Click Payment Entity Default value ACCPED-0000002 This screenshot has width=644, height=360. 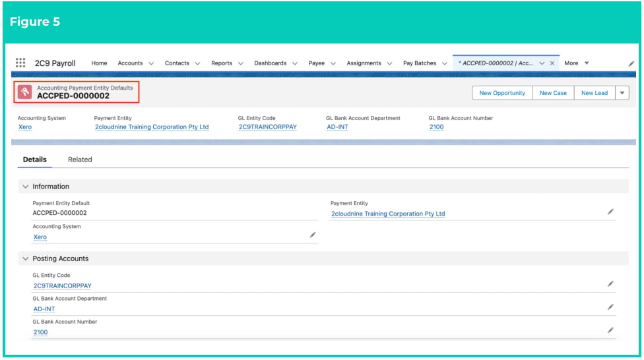coord(59,213)
